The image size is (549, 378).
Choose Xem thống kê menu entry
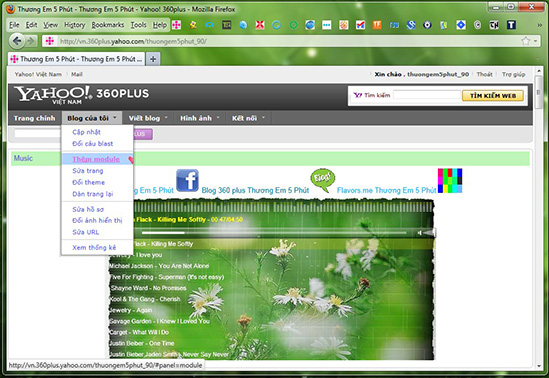[94, 247]
